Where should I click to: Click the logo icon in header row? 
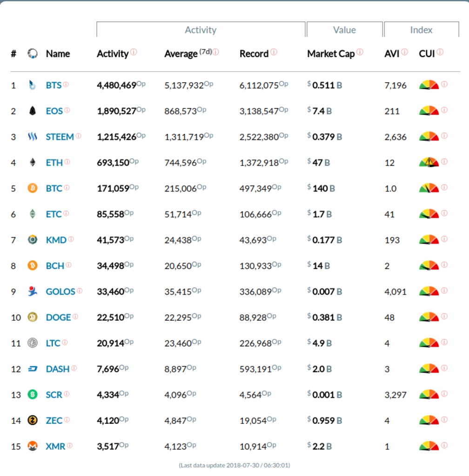(33, 53)
